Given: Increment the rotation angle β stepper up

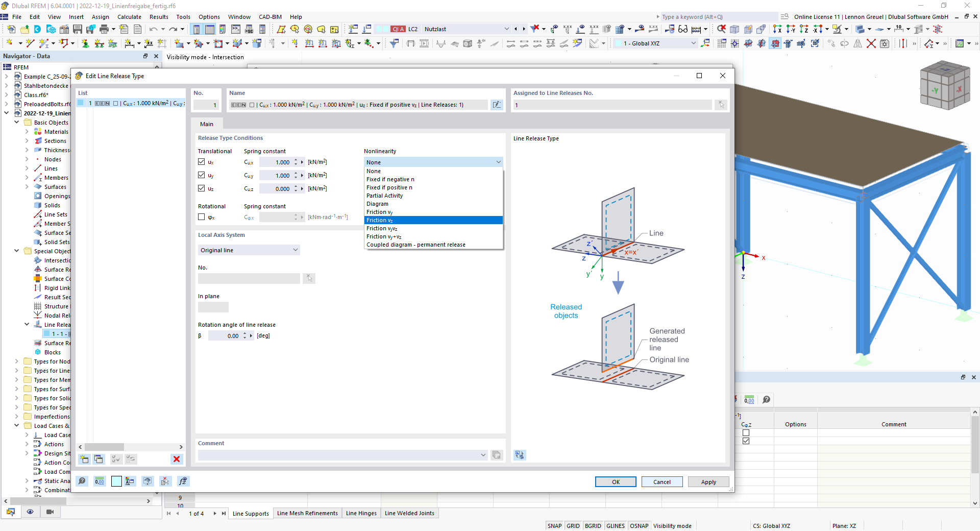Looking at the screenshot, I should 245,333.
